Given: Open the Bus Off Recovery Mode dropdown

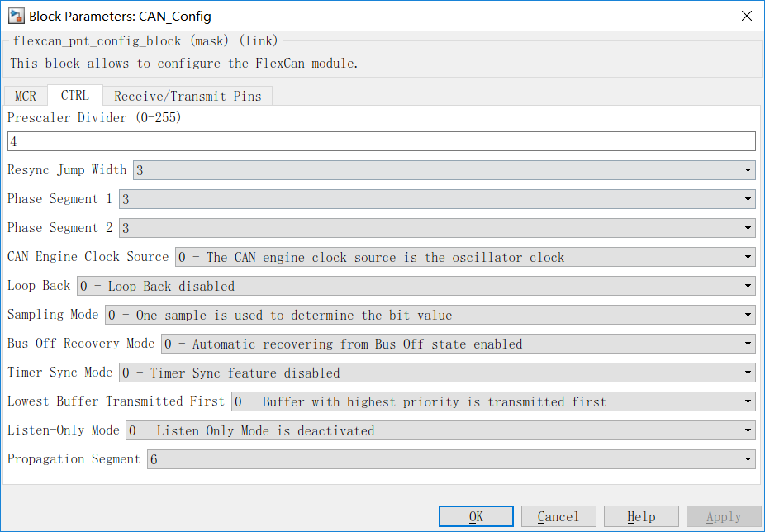Looking at the screenshot, I should coord(458,344).
